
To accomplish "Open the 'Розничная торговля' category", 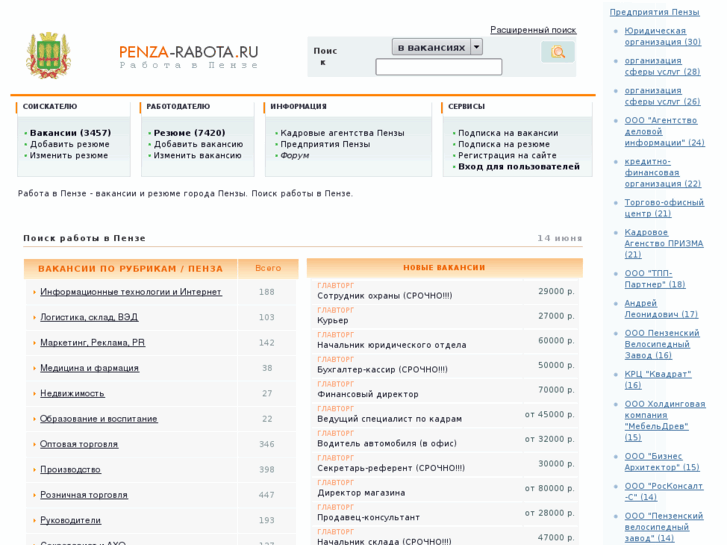I will 84,495.
